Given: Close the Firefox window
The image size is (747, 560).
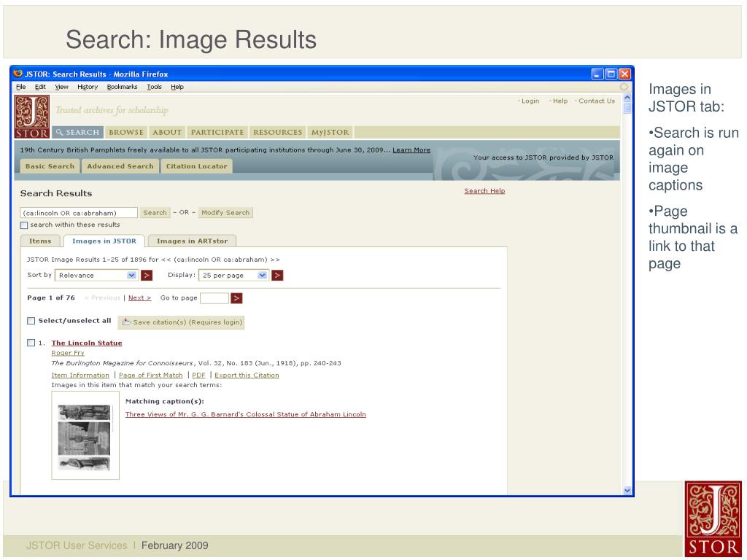Looking at the screenshot, I should 624,74.
